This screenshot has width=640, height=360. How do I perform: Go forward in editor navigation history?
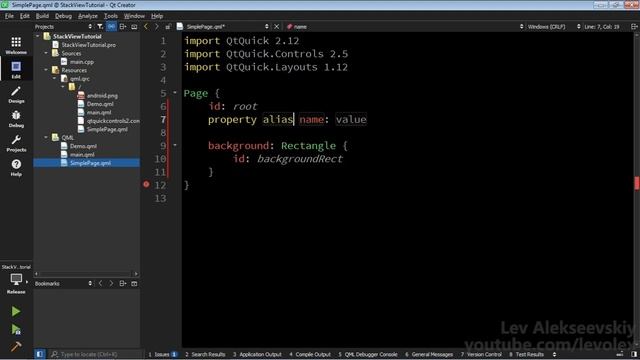pos(157,27)
